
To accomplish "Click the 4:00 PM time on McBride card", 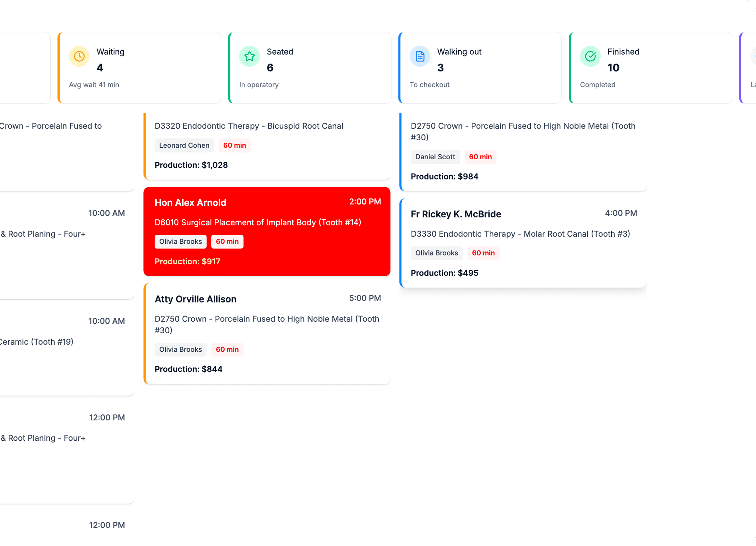I will tap(621, 213).
